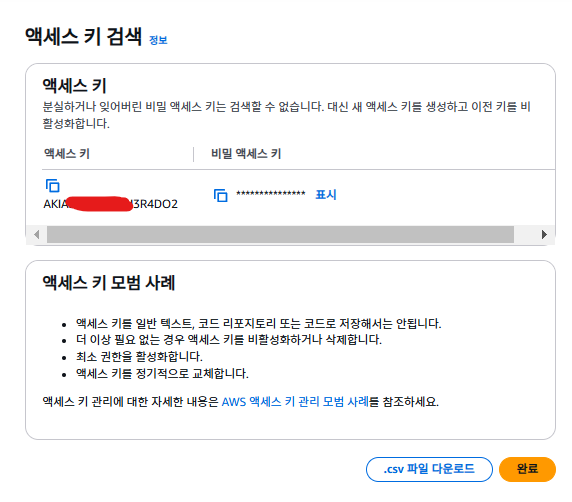The width and height of the screenshot is (572, 502).
Task: Click the 액세스 키 모범 사례 section heading
Action: 109,283
